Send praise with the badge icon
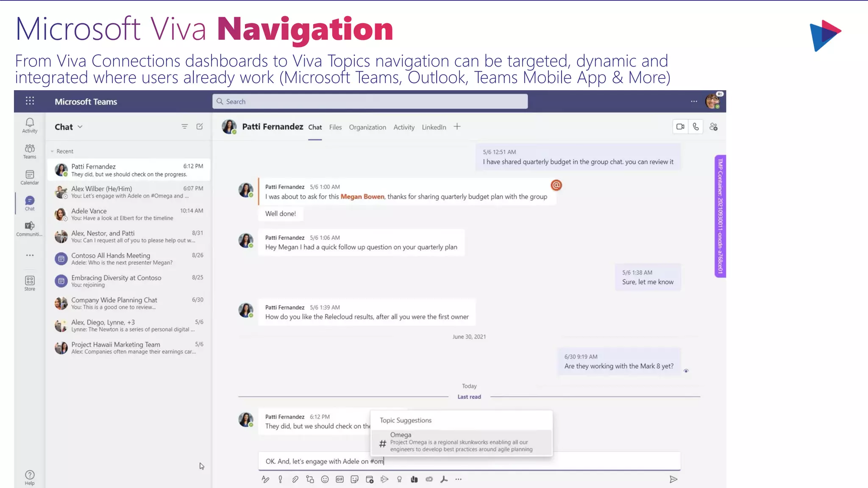The height and width of the screenshot is (488, 868). click(x=399, y=479)
